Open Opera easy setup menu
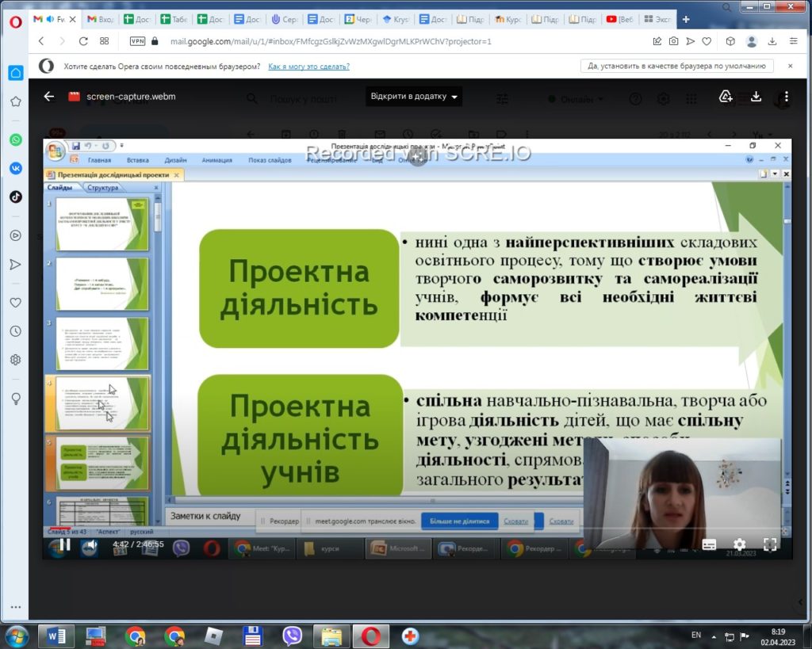The height and width of the screenshot is (649, 812). point(793,41)
